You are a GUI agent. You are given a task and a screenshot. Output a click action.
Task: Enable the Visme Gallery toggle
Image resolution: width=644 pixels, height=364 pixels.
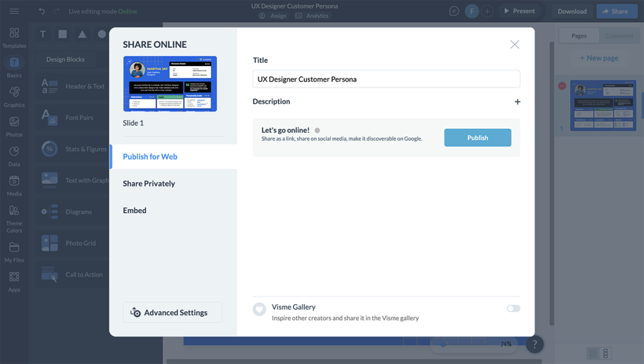513,309
